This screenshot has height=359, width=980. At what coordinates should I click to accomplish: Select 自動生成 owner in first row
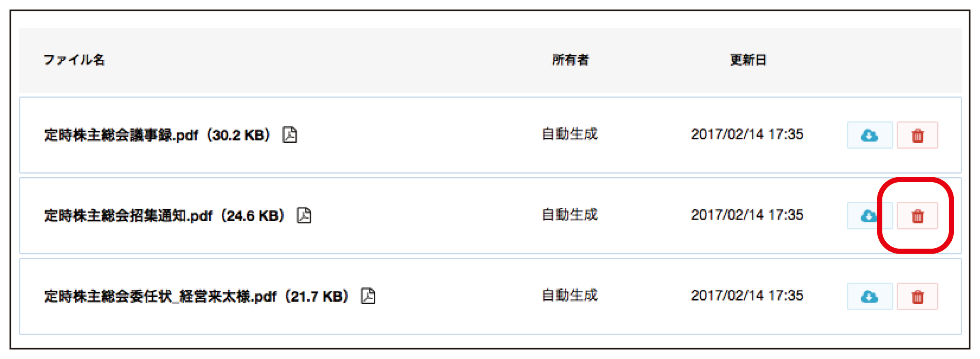570,134
